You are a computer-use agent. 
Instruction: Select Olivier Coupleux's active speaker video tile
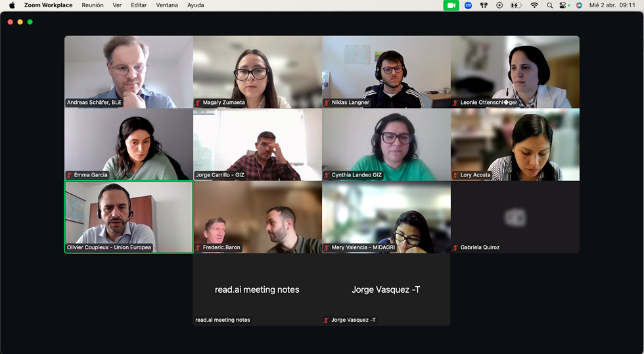(129, 216)
